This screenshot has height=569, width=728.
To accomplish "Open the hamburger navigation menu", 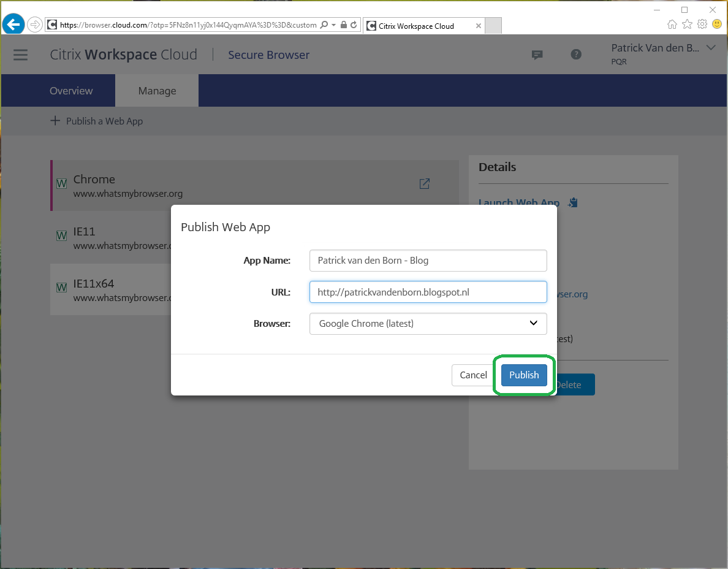I will pyautogui.click(x=20, y=55).
